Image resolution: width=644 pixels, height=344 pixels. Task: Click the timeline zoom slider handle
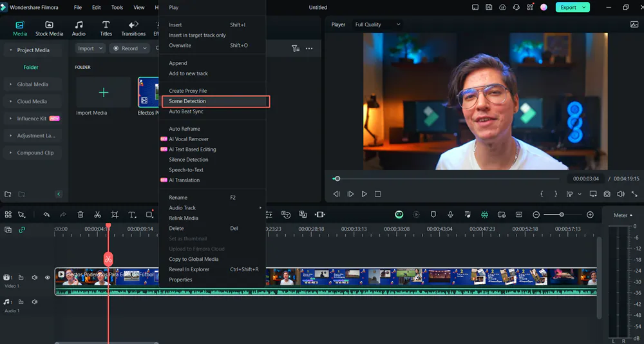coord(562,215)
